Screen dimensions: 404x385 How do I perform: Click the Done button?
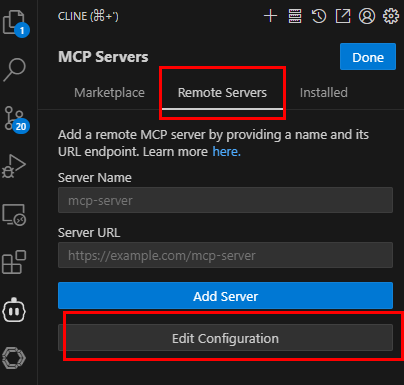[x=368, y=57]
